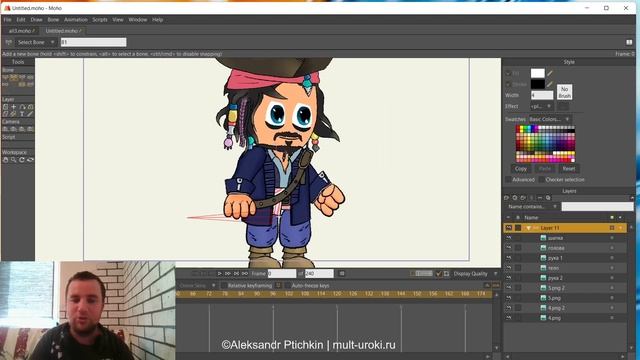Toggle visibility of the 4.png layer
640x360 pixels.
point(509,318)
